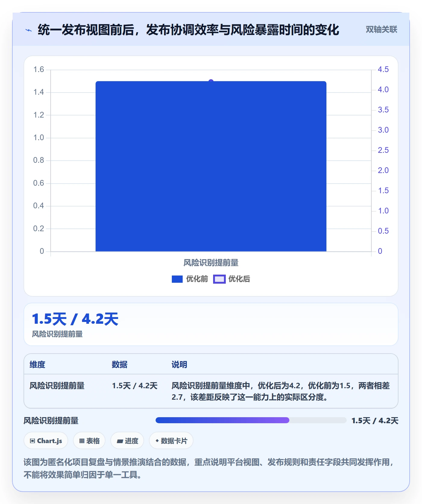Click the 风险识别提前量 caption in the data card
The image size is (422, 504).
[57, 334]
